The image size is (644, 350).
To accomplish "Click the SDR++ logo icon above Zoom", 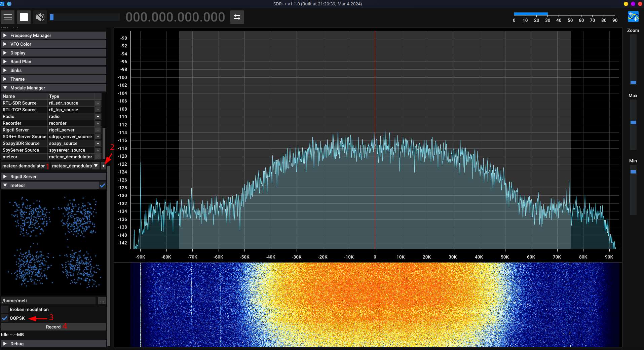I will [633, 16].
